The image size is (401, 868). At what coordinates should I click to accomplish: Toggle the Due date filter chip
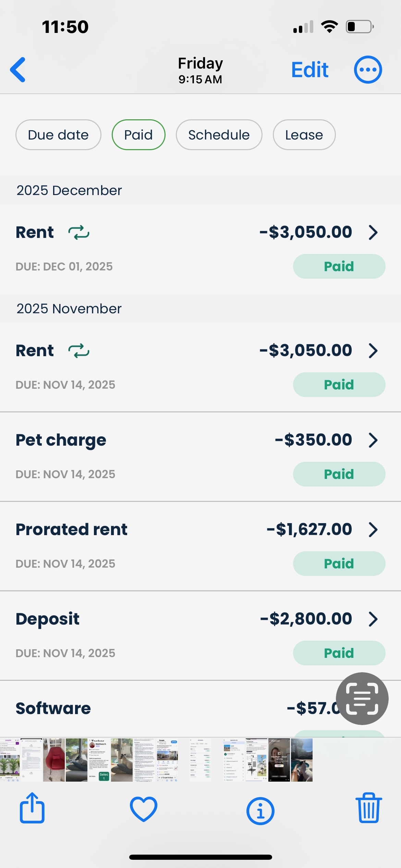pyautogui.click(x=58, y=135)
